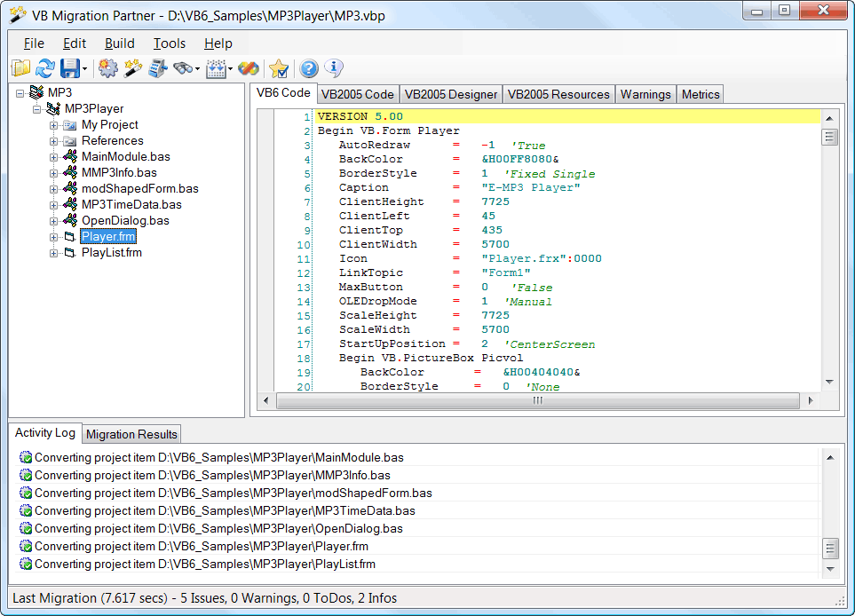
Task: Click the code editor horizontal scrollbar thumb
Action: pos(538,400)
